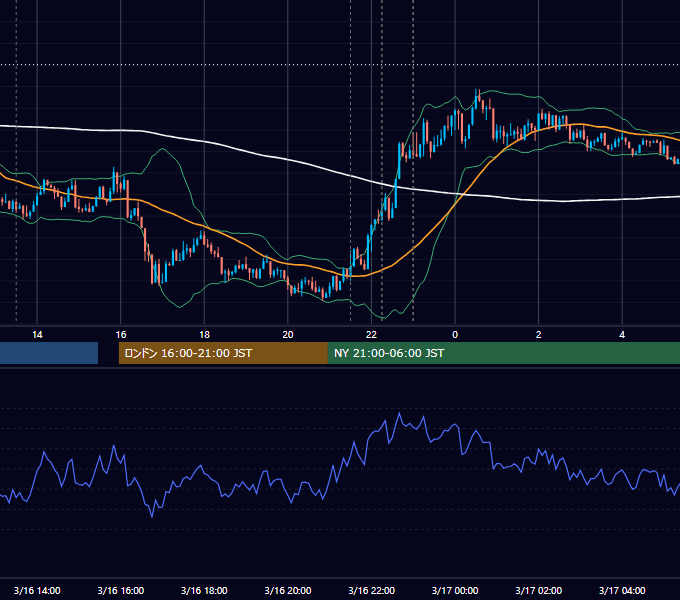Click the 3/16 14:00 time label

pos(37,590)
